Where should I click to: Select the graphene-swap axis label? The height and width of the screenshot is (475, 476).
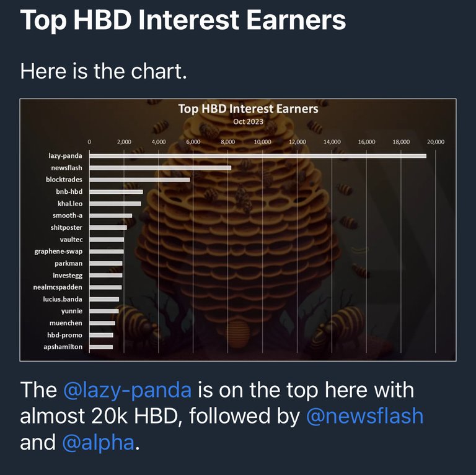(58, 251)
